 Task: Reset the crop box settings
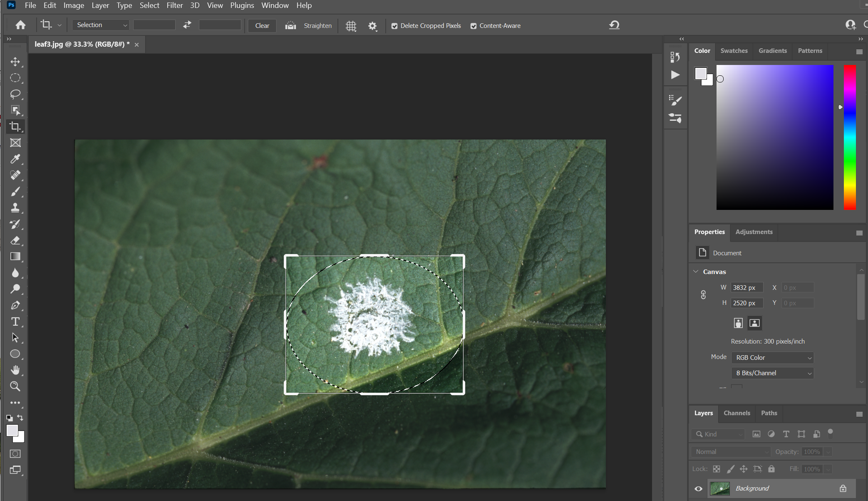click(x=614, y=25)
